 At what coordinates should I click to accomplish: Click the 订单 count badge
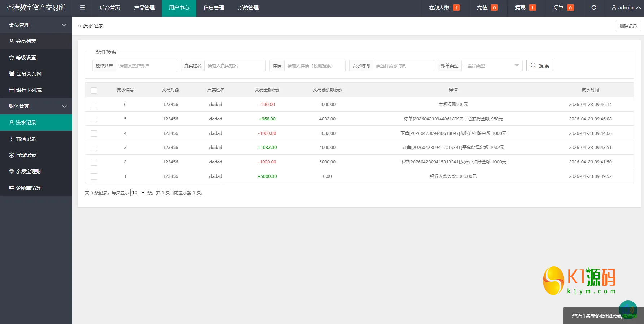click(570, 8)
